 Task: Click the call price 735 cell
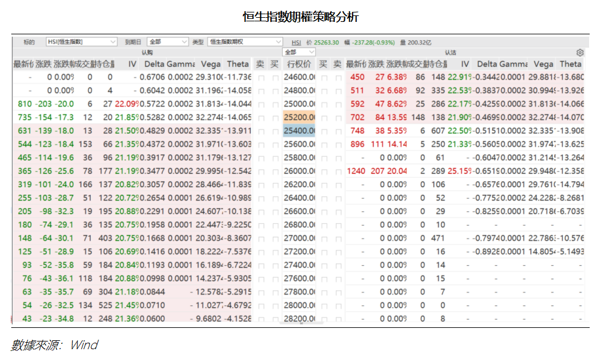(x=25, y=117)
